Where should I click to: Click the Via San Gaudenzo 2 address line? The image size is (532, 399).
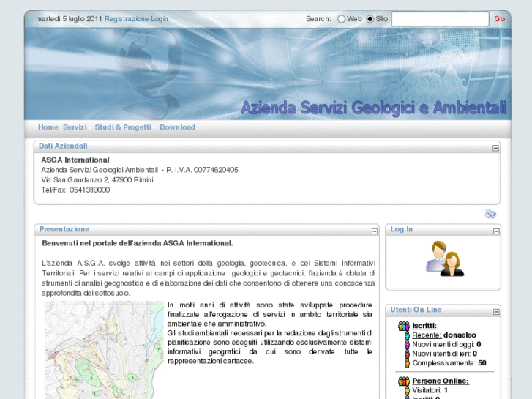tap(97, 180)
